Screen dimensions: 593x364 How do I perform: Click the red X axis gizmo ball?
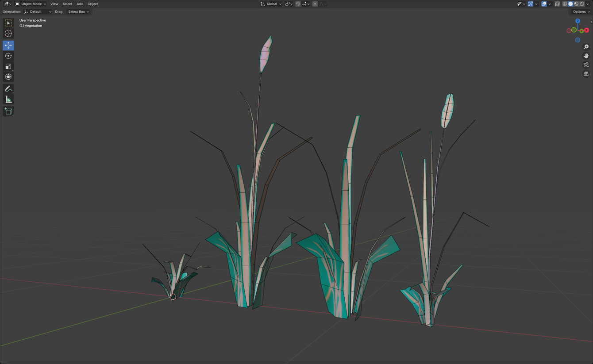[x=586, y=31]
